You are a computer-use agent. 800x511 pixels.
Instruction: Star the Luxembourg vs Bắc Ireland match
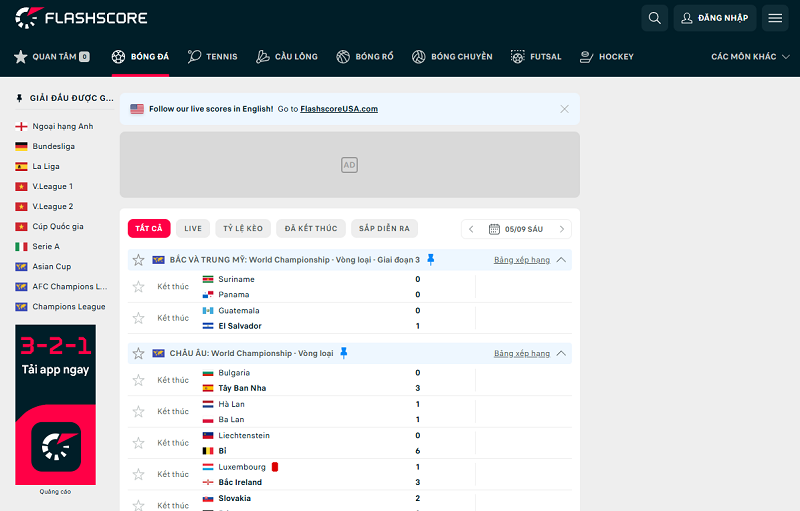pyautogui.click(x=138, y=474)
